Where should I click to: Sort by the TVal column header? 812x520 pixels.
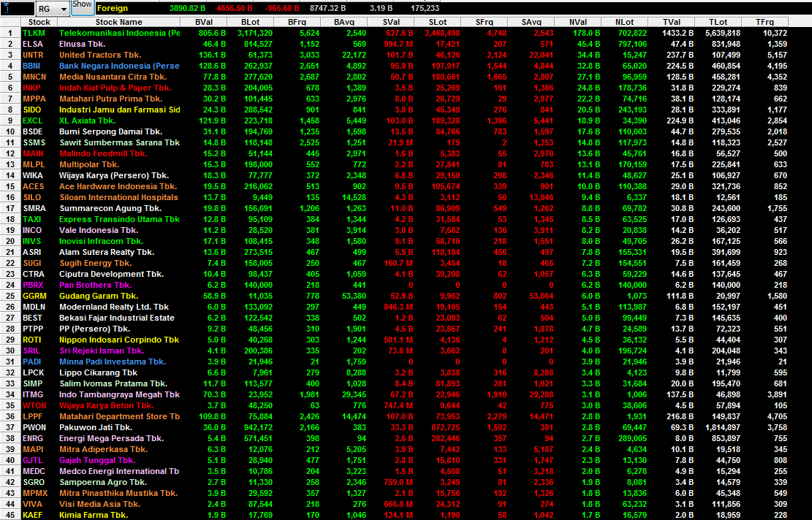pyautogui.click(x=672, y=22)
